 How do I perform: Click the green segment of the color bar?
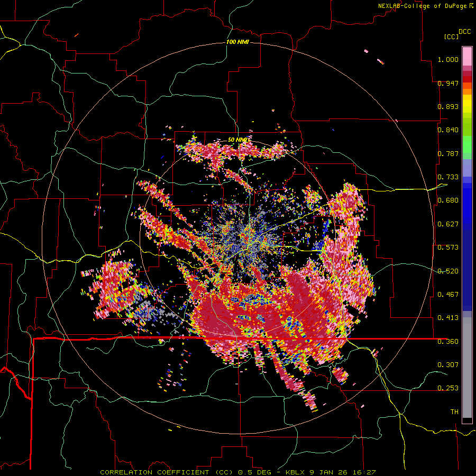point(467,144)
